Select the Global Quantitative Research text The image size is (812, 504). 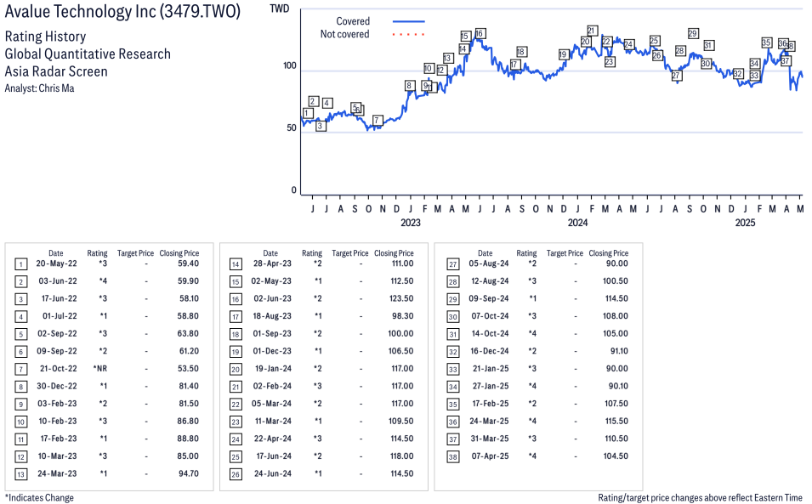88,54
